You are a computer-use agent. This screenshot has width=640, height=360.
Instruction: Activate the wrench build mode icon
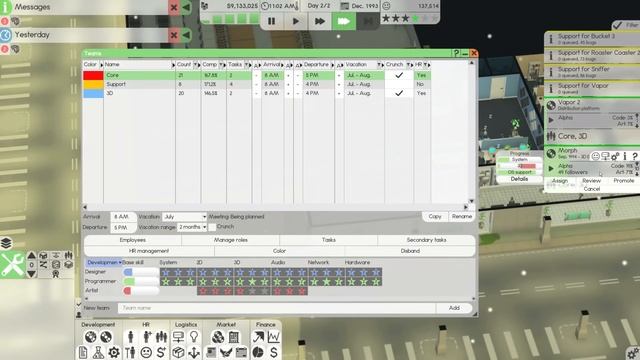(x=12, y=264)
